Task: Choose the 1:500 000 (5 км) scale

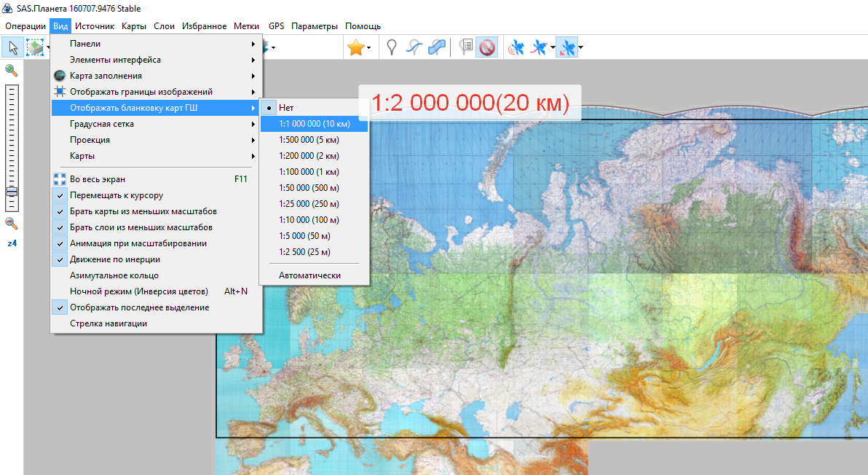Action: [x=309, y=140]
